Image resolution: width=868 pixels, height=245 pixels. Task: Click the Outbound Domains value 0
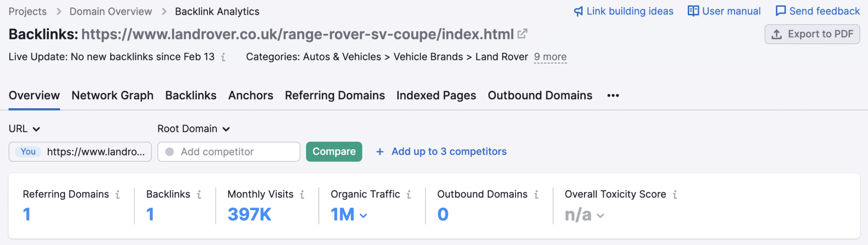click(443, 214)
